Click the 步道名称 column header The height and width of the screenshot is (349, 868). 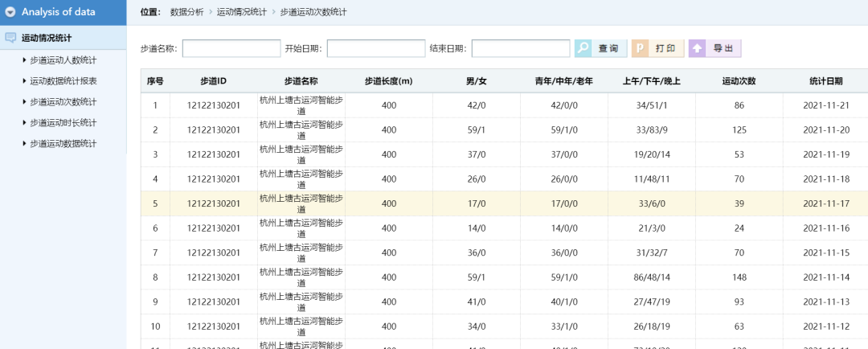pyautogui.click(x=301, y=81)
